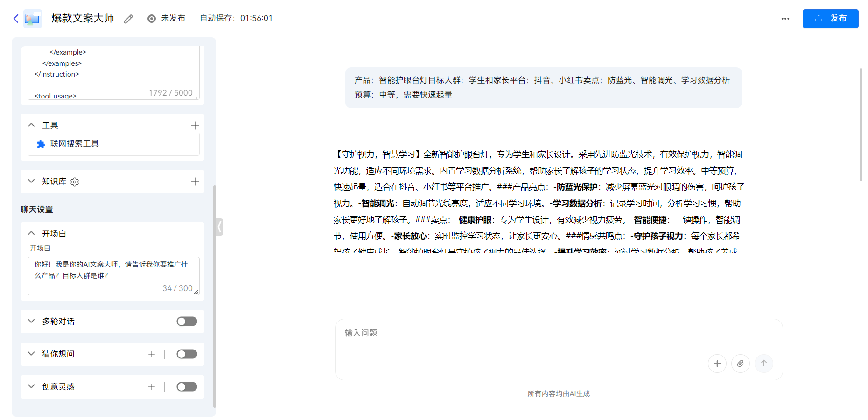The width and height of the screenshot is (868, 420).
Task: Open the more options menu near 发布
Action: [x=785, y=18]
